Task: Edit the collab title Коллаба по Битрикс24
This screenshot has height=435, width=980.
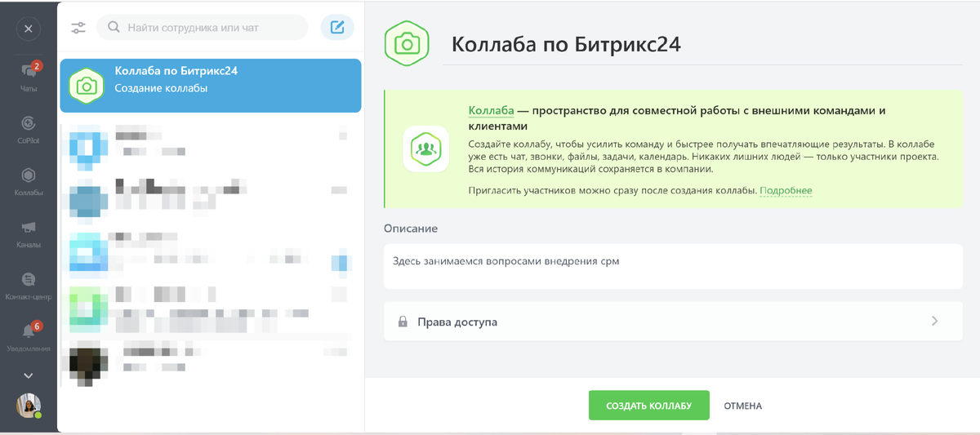Action: point(566,43)
